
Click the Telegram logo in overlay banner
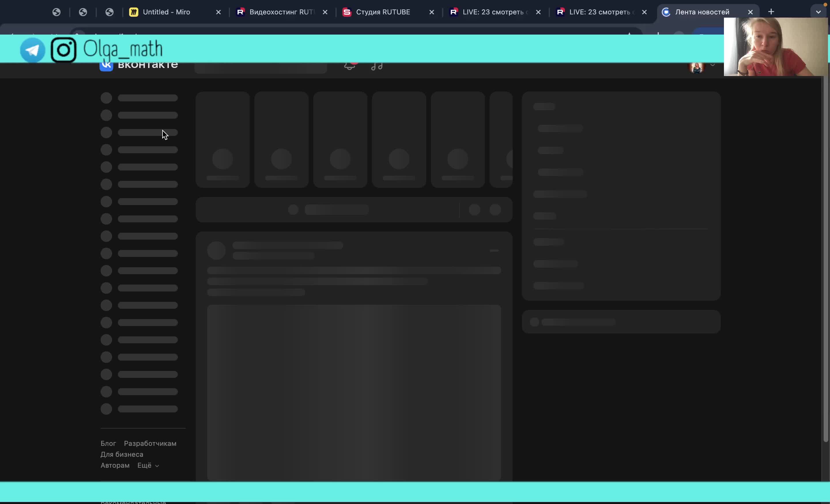pyautogui.click(x=33, y=50)
